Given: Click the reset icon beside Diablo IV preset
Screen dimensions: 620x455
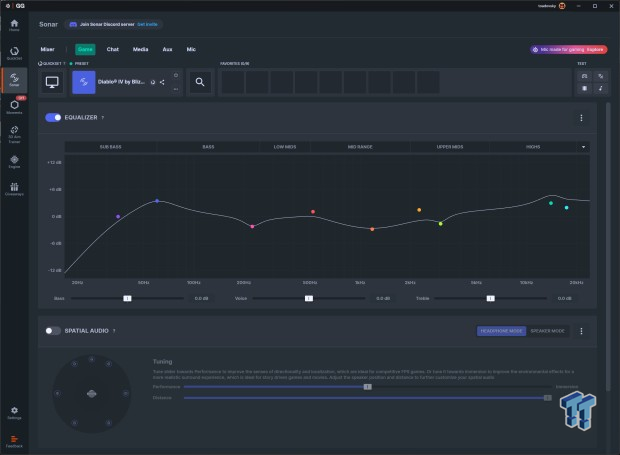Looking at the screenshot, I should coord(153,82).
